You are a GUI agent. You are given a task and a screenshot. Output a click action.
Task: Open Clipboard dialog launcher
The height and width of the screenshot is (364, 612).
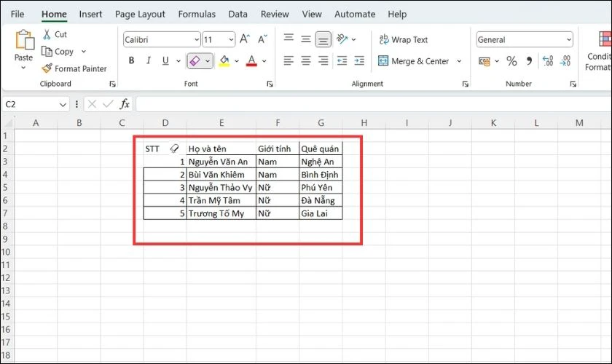[x=112, y=84]
